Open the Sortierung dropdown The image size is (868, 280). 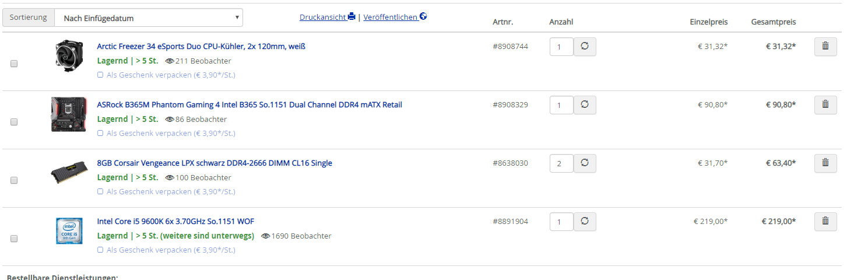coord(149,18)
